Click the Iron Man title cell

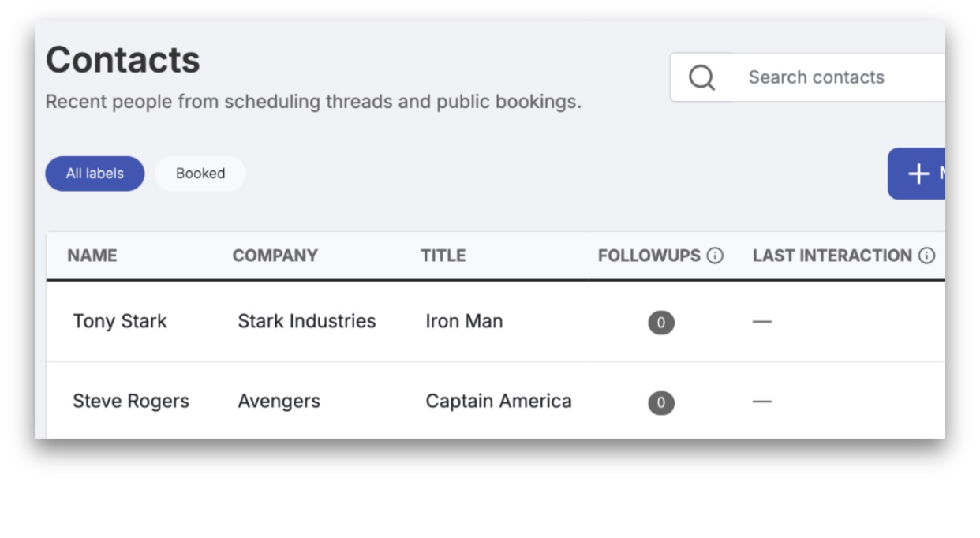(464, 322)
